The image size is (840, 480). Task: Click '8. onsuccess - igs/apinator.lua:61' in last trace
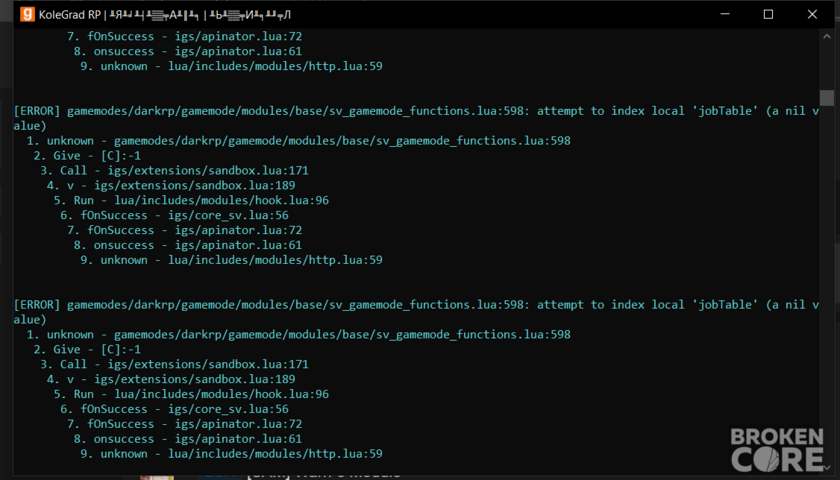tap(188, 439)
